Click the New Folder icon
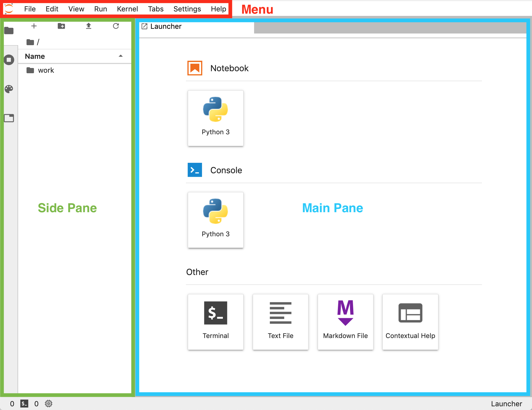Image resolution: width=532 pixels, height=410 pixels. point(61,26)
